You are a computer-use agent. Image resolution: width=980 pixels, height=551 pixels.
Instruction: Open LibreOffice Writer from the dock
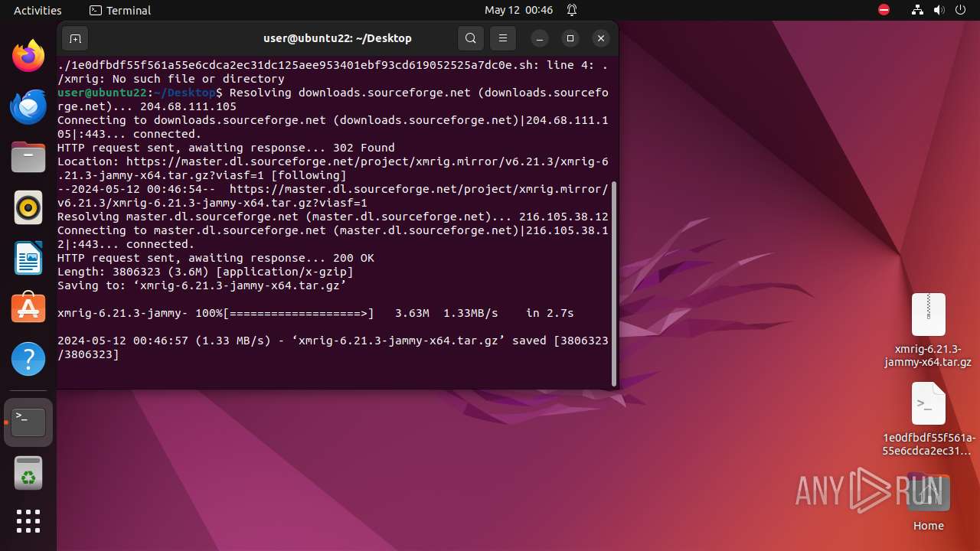point(28,258)
